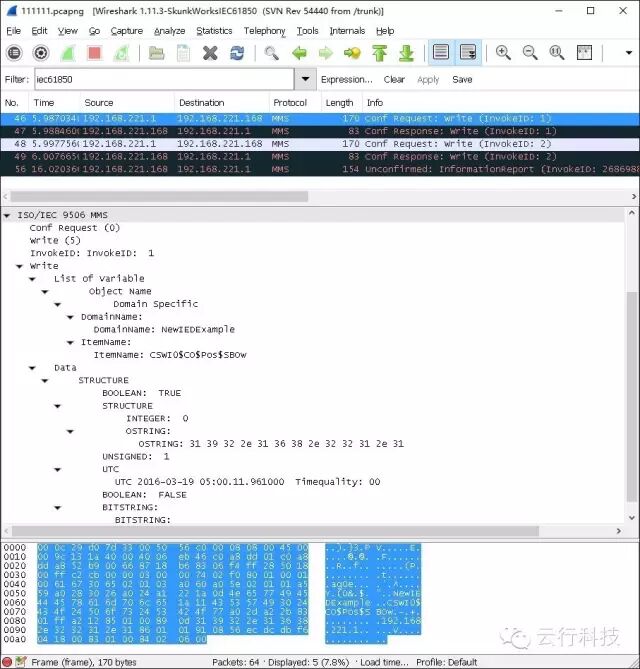Screen dimensions: 640x669
Task: Select packet 48 Conf Request Write
Action: [x=320, y=144]
